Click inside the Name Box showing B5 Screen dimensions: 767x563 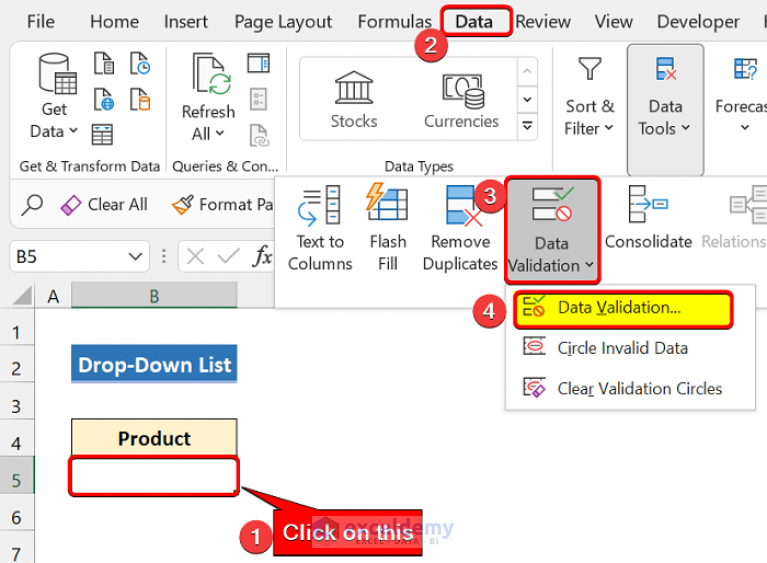click(x=68, y=256)
